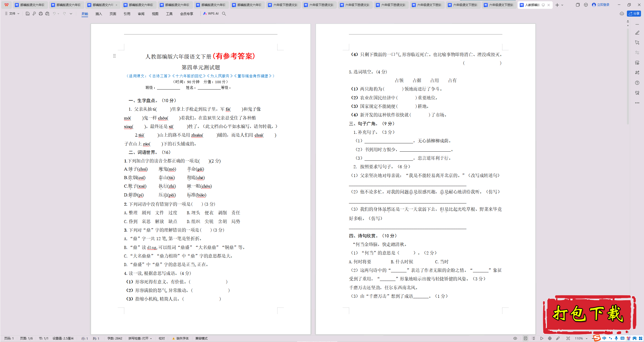
Task: Click 兼容模式 in status bar
Action: pyautogui.click(x=201, y=338)
